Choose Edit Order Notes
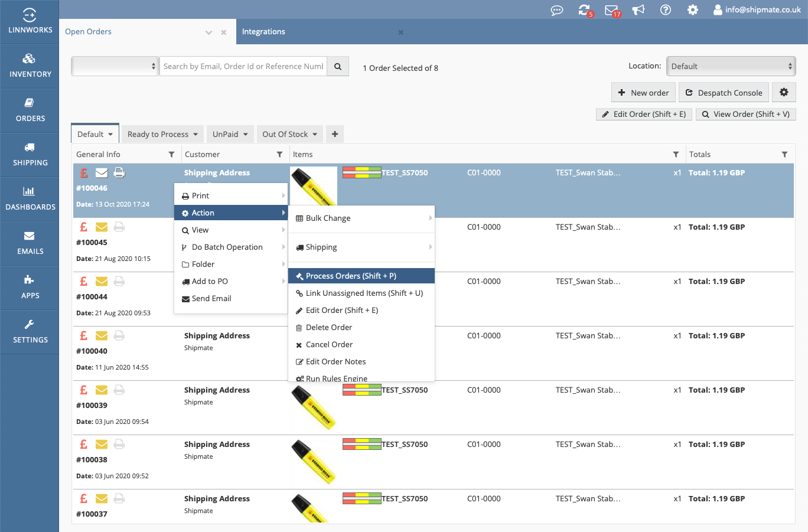This screenshot has width=808, height=532. click(361, 362)
